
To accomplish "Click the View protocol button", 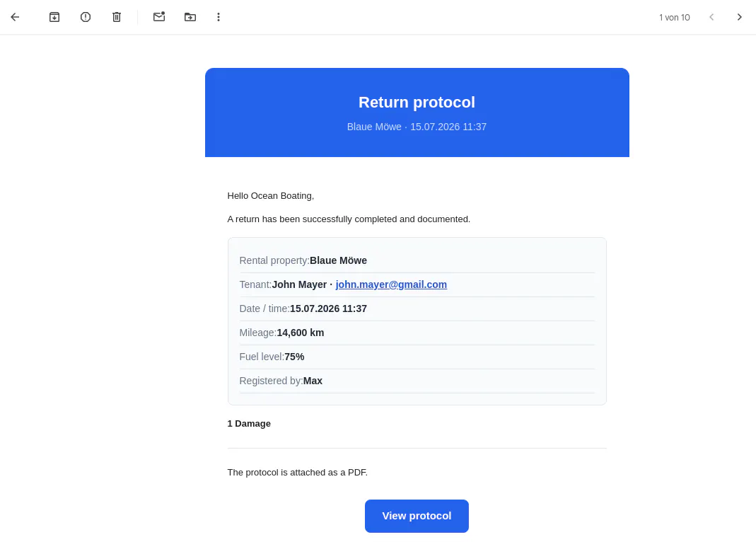I will [417, 516].
